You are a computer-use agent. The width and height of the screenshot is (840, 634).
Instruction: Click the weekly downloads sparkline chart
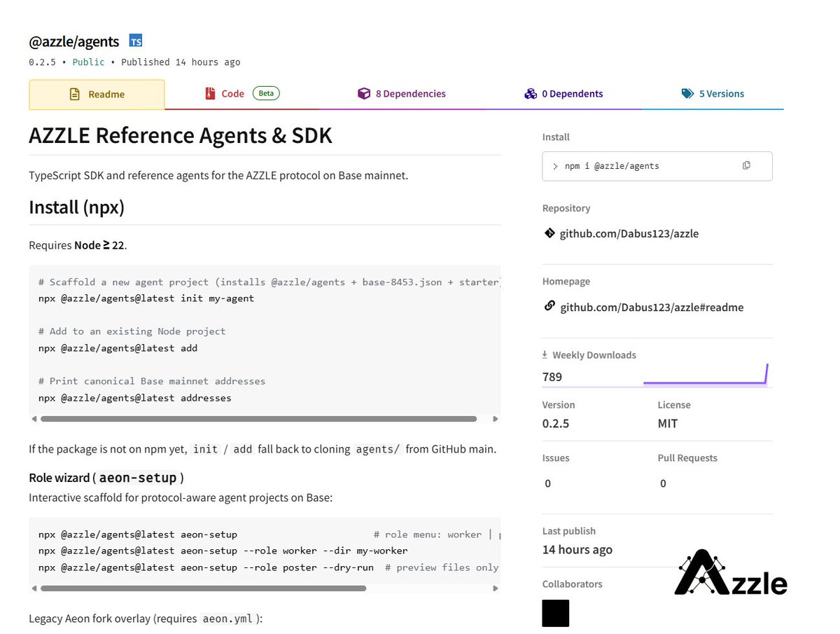pyautogui.click(x=706, y=374)
